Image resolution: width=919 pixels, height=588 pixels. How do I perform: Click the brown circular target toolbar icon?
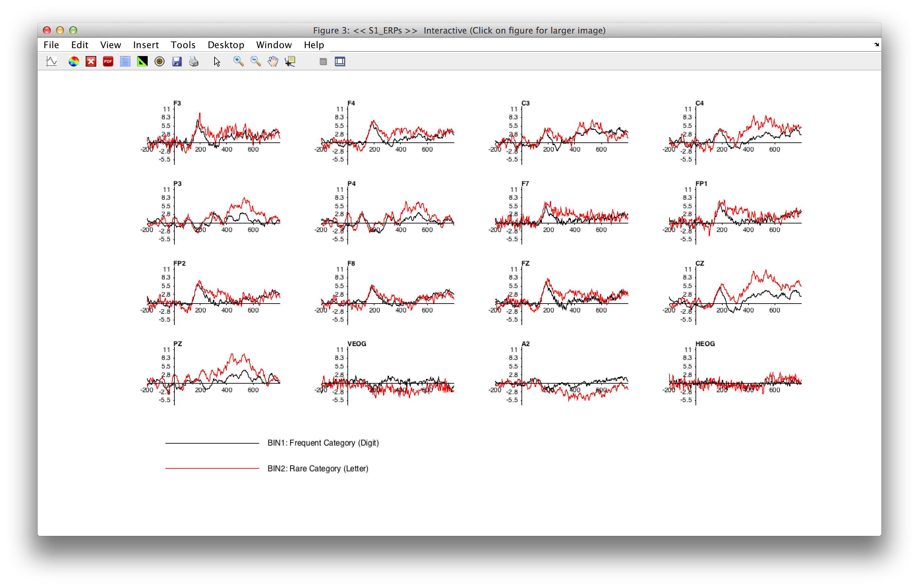(x=160, y=62)
